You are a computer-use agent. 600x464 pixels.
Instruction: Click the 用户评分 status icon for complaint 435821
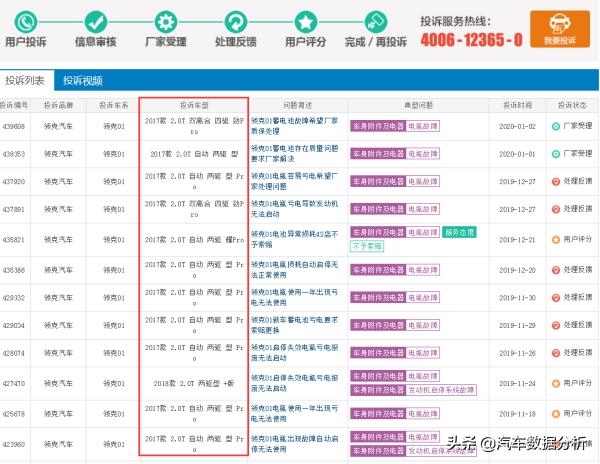pyautogui.click(x=556, y=239)
